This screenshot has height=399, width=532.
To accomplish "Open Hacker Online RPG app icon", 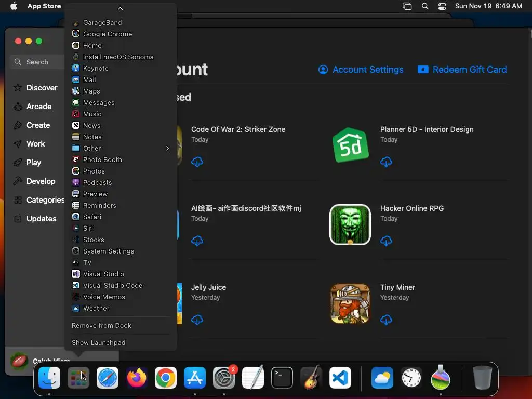I will (350, 224).
